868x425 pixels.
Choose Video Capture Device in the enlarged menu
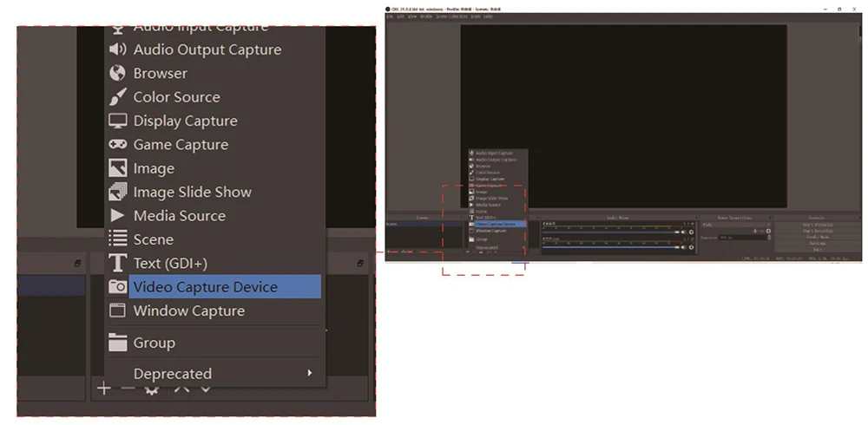click(206, 287)
